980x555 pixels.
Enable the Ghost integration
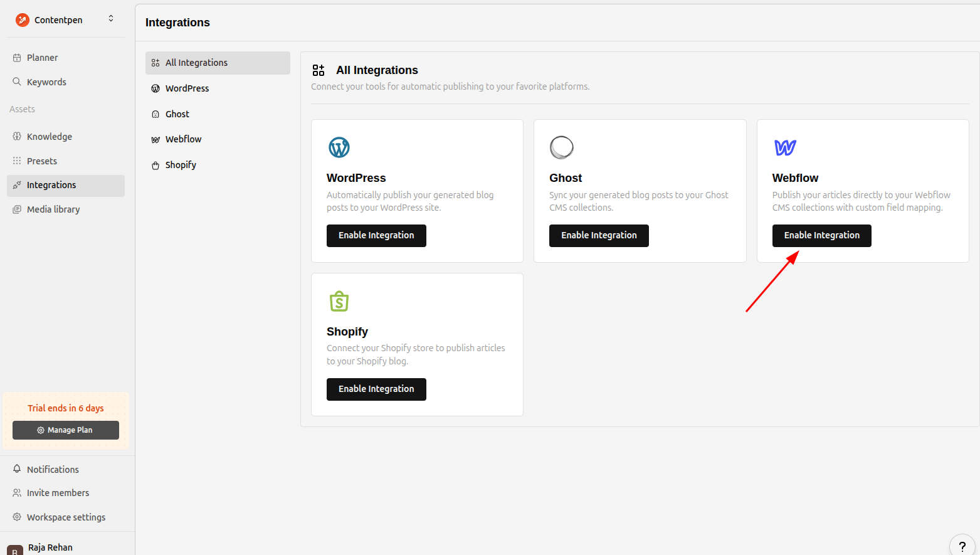[x=599, y=236]
